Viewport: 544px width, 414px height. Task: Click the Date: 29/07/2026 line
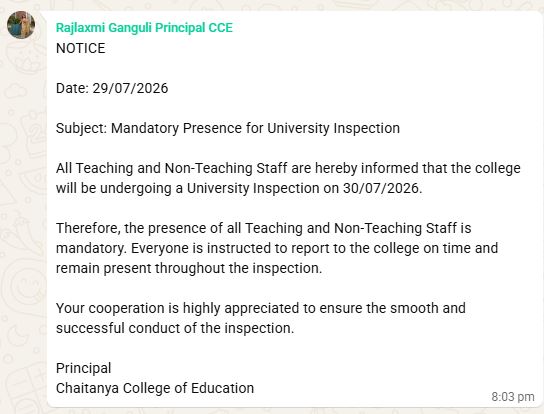[112, 88]
